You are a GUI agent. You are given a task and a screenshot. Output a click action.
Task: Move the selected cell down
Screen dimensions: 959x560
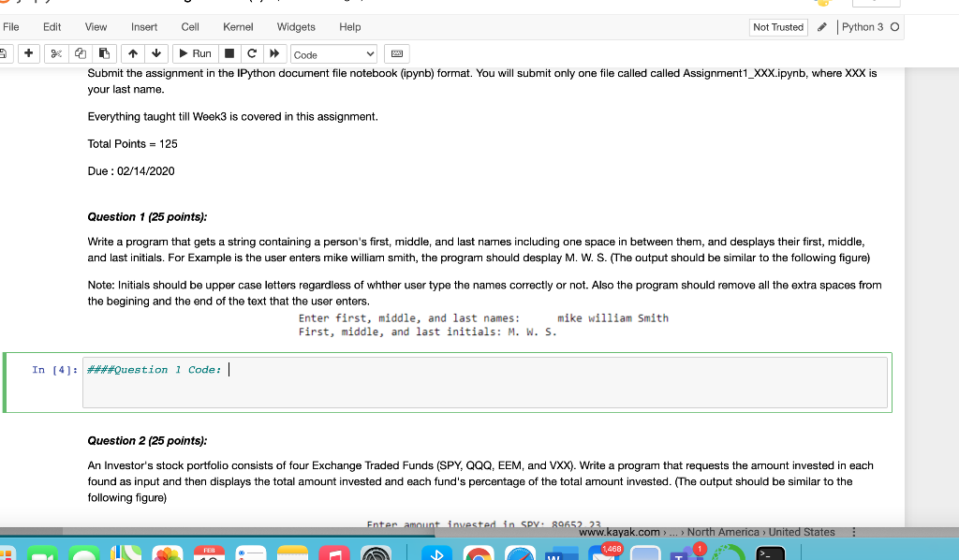point(156,53)
